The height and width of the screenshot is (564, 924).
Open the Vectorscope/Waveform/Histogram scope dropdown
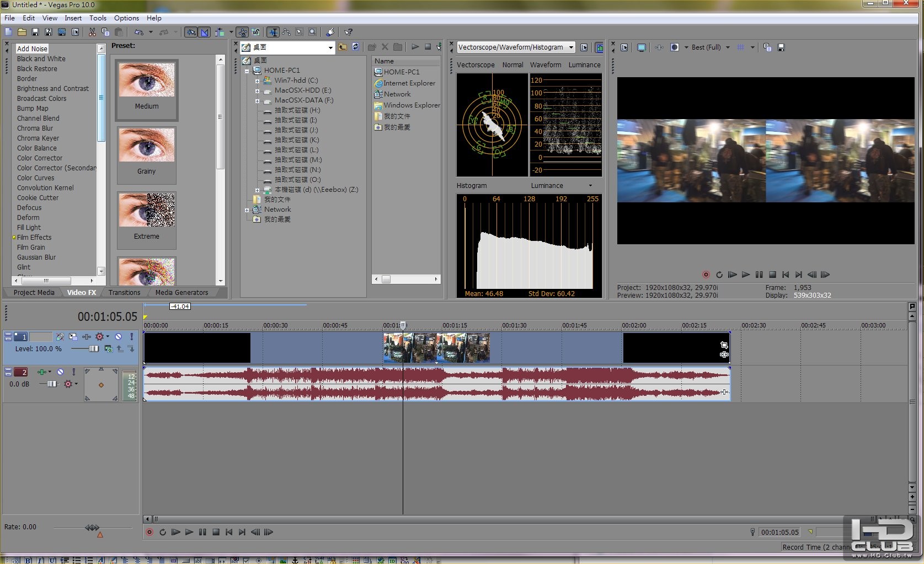[571, 47]
